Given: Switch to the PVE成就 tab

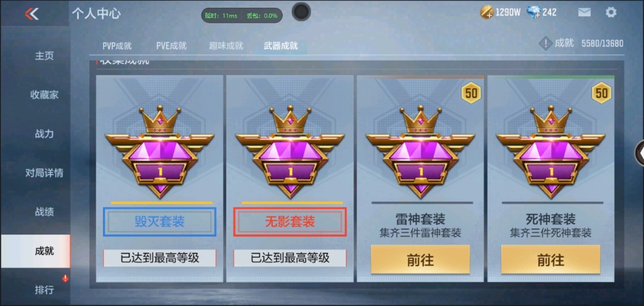Looking at the screenshot, I should 171,46.
